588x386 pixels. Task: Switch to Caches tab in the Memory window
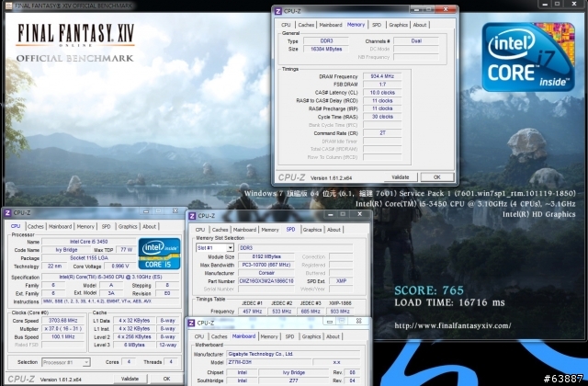point(306,25)
